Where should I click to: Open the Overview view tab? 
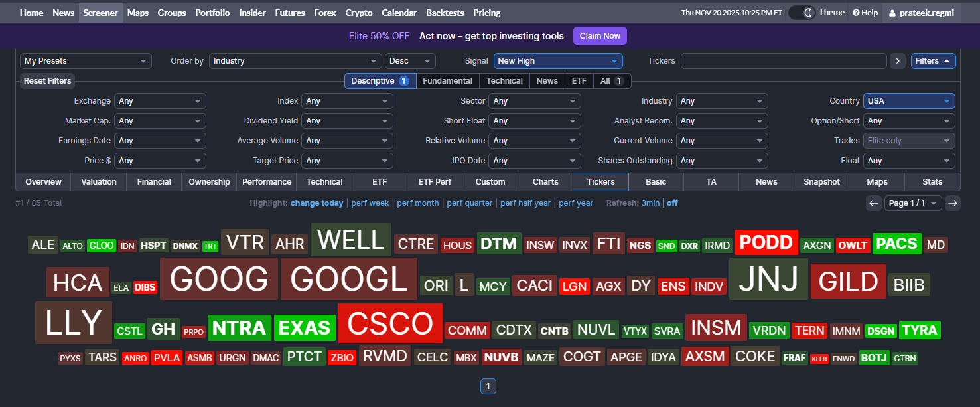point(43,182)
